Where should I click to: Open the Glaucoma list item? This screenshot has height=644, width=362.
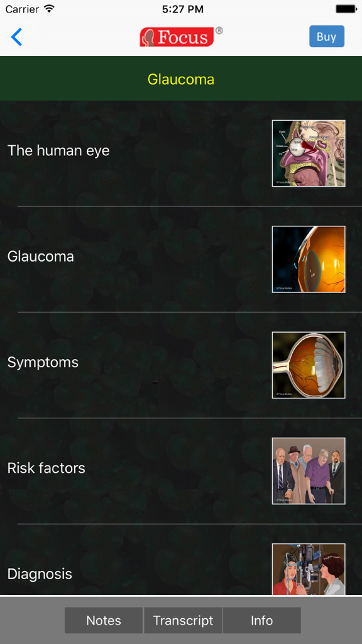pyautogui.click(x=40, y=256)
